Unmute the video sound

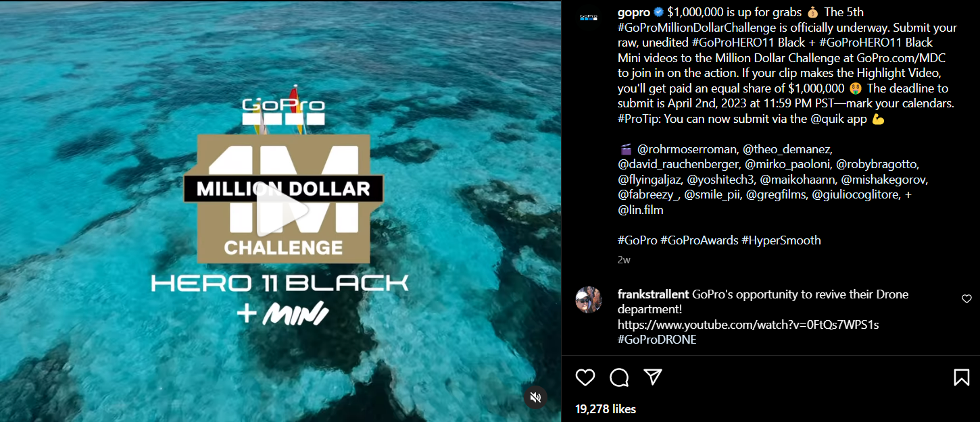[x=535, y=396]
